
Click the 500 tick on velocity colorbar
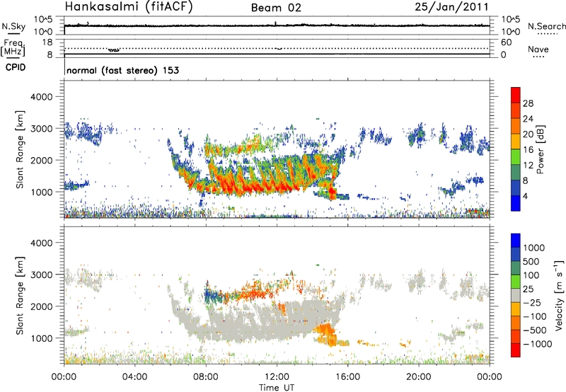[x=531, y=261]
